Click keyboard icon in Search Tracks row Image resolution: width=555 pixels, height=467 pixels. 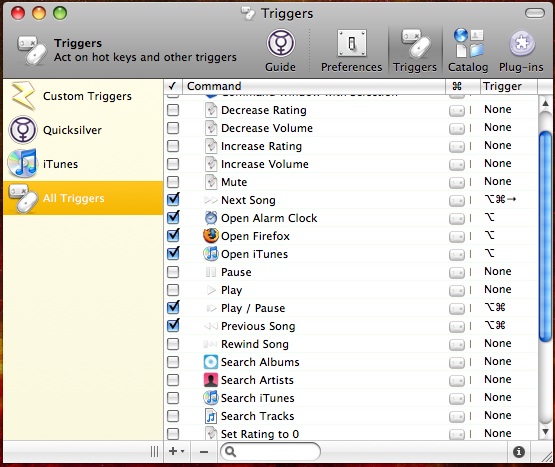point(457,417)
